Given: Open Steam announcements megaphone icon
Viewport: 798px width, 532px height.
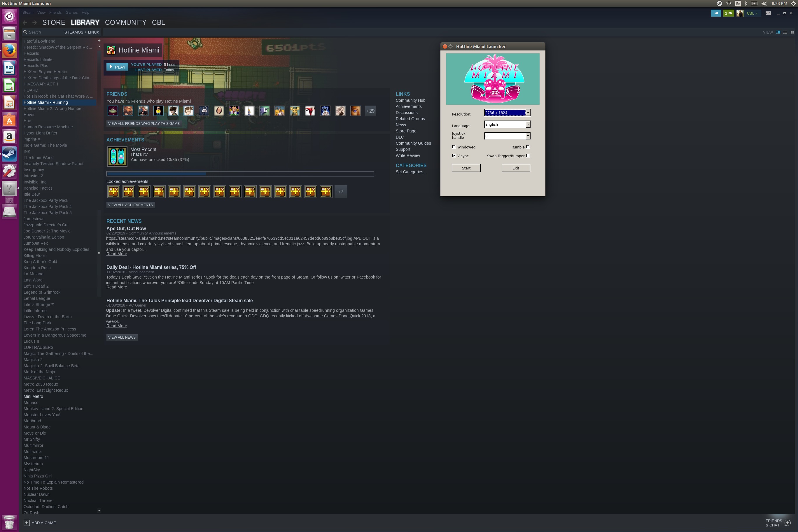Looking at the screenshot, I should point(715,13).
